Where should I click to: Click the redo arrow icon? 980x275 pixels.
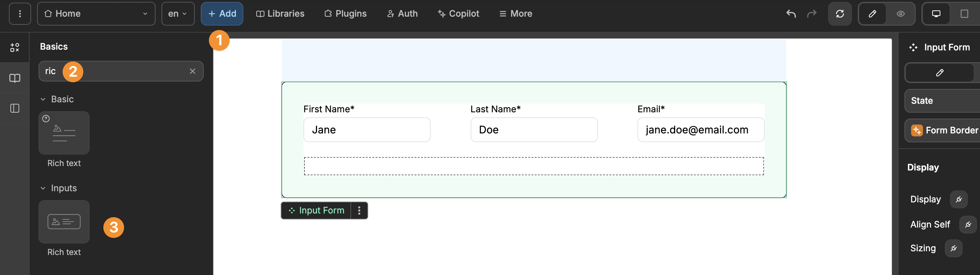[811, 14]
